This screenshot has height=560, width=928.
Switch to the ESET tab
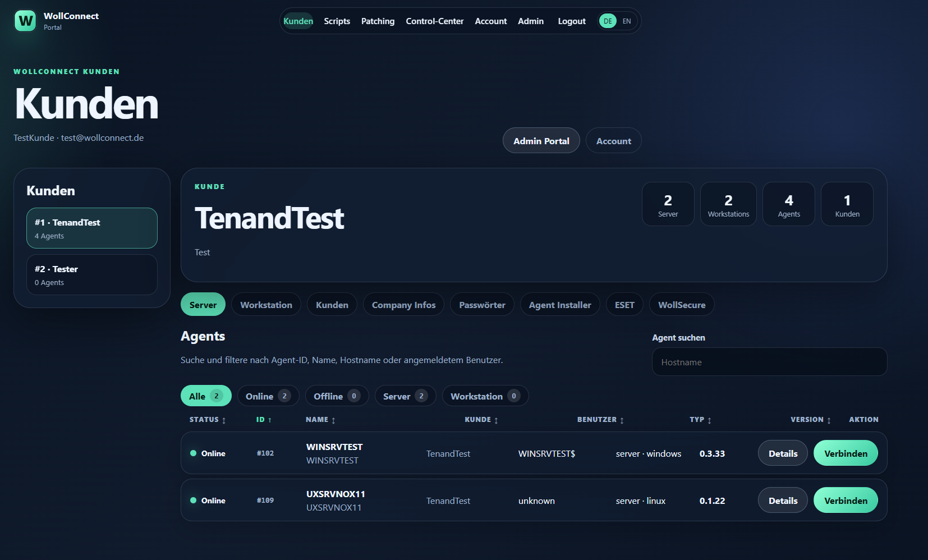click(624, 305)
